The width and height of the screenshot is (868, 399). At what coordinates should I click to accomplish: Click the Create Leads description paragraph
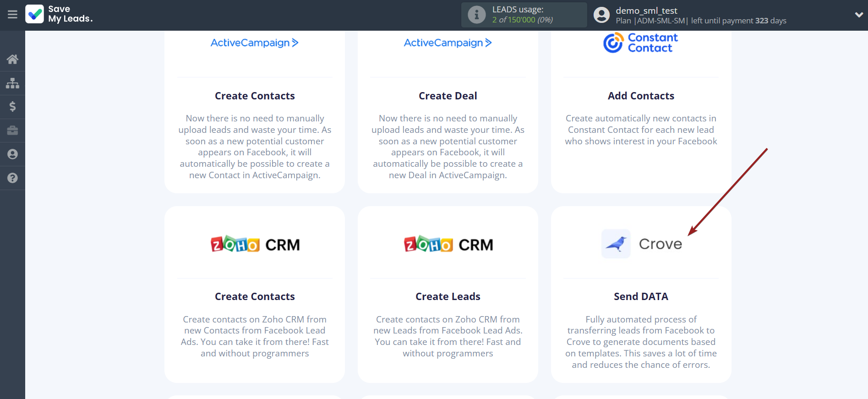coord(448,336)
